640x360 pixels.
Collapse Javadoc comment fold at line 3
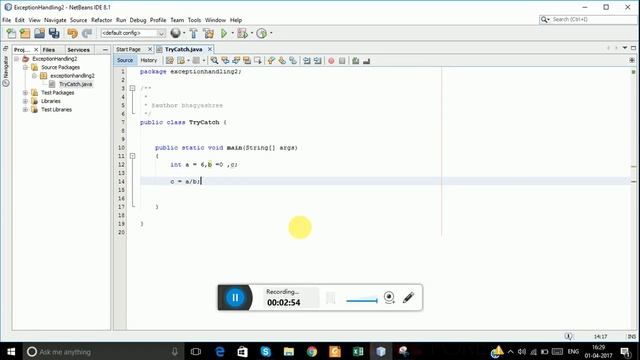click(132, 88)
